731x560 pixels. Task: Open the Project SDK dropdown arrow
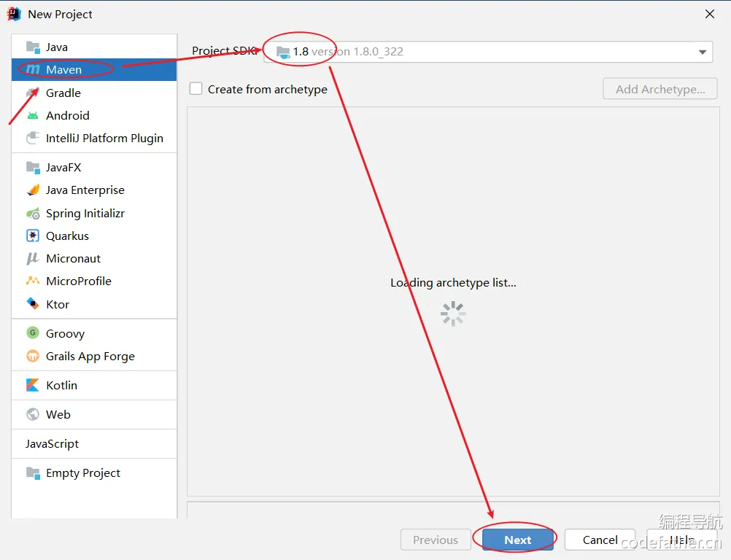click(x=702, y=52)
